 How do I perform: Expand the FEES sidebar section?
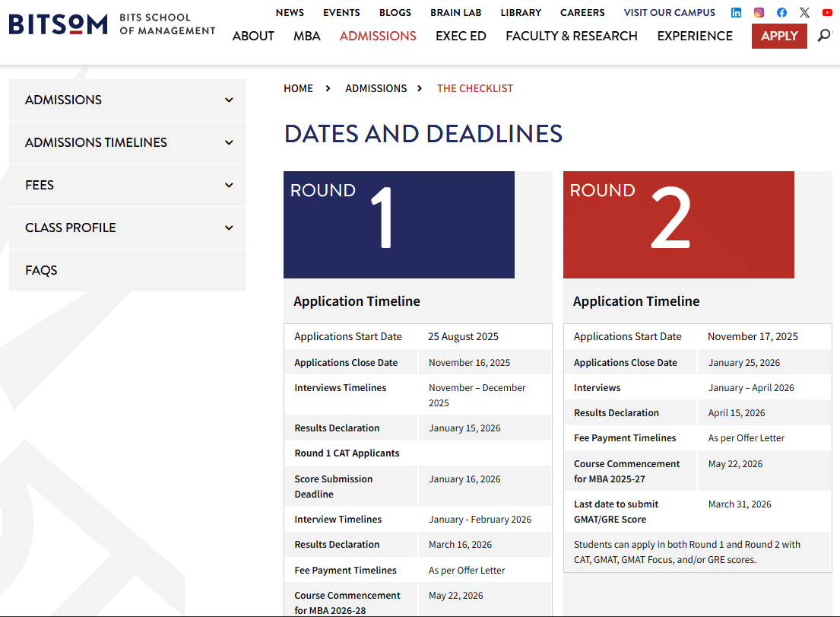coord(126,185)
